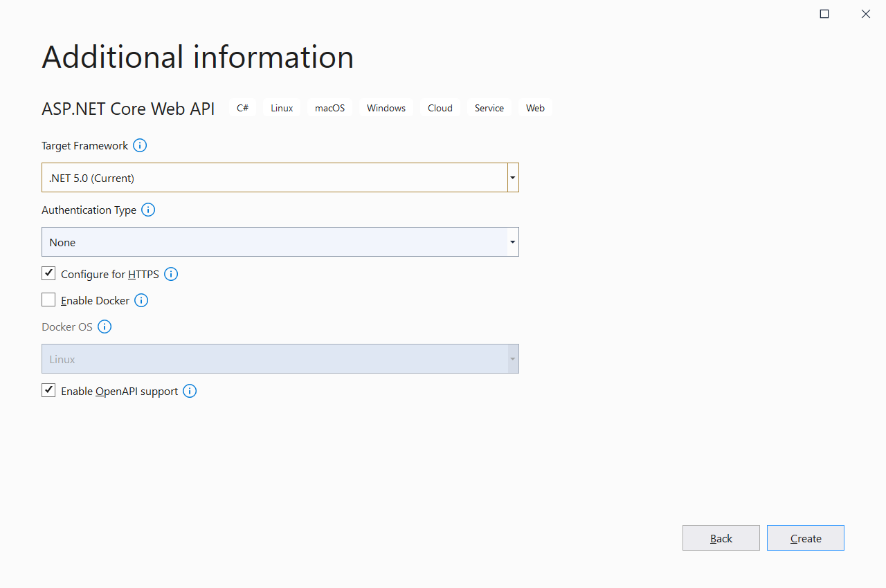Maximize the dialog window
The height and width of the screenshot is (588, 886).
pos(824,14)
